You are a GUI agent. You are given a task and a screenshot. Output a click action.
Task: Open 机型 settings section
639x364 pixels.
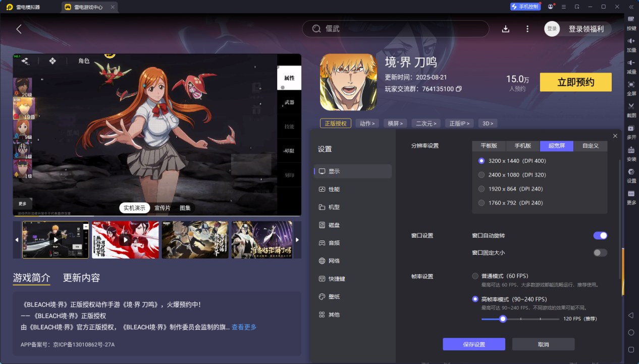353,207
